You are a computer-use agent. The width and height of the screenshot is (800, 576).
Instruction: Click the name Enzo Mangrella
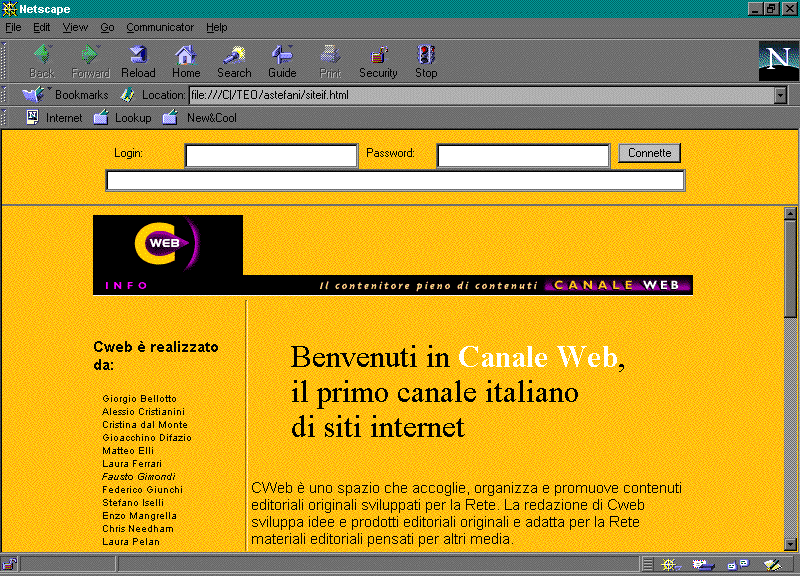pyautogui.click(x=139, y=515)
